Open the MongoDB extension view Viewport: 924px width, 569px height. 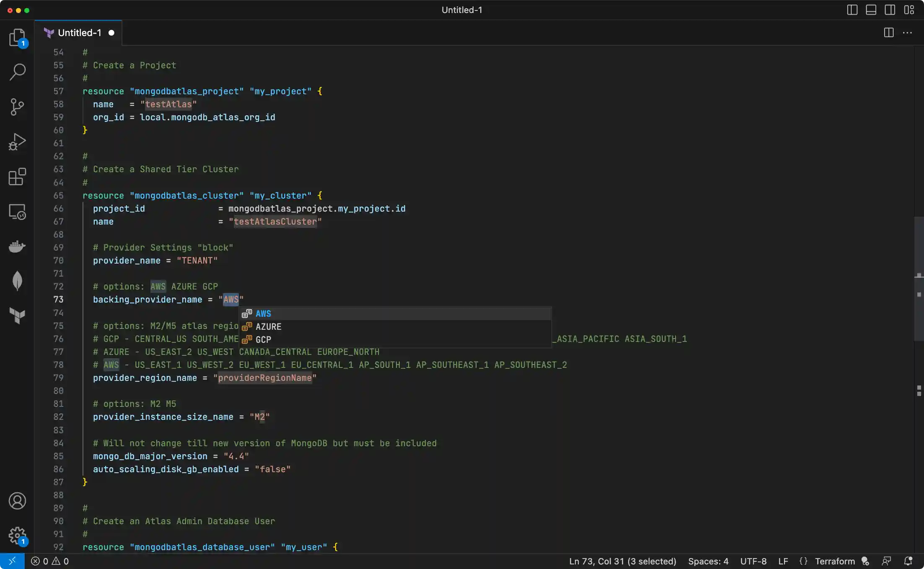pos(17,281)
